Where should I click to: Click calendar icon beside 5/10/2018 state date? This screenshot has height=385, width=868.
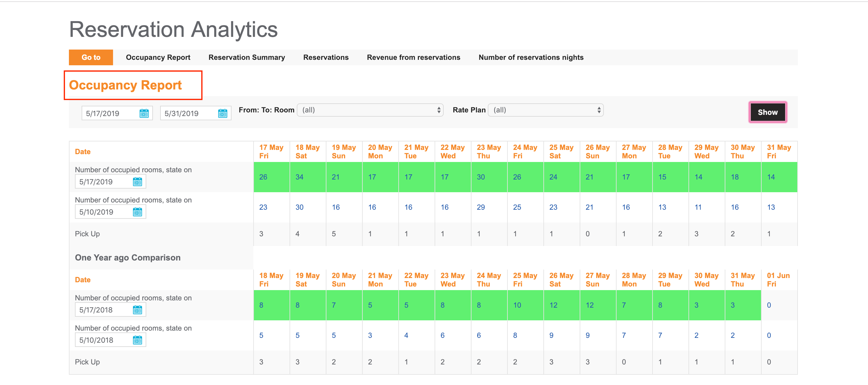coord(137,340)
